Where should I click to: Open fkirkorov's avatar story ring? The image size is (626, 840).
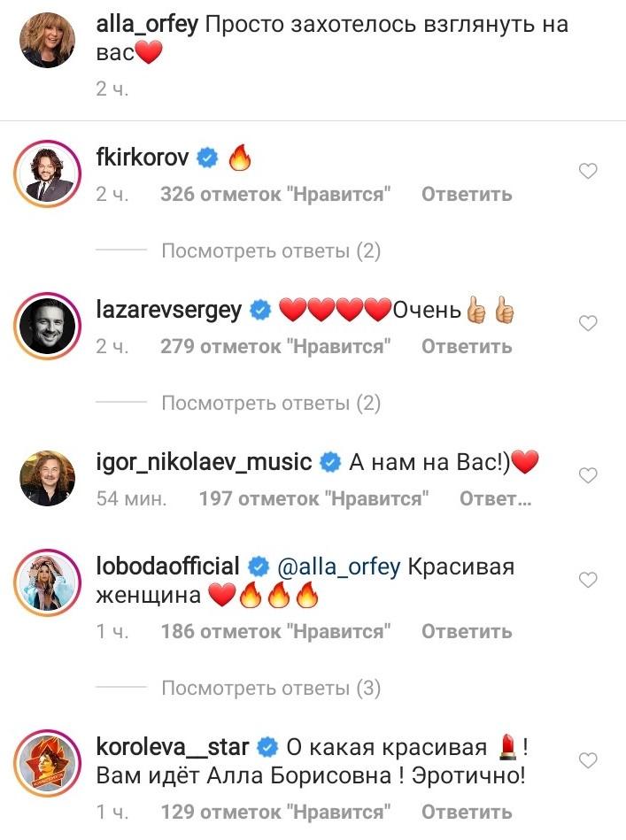tap(47, 173)
